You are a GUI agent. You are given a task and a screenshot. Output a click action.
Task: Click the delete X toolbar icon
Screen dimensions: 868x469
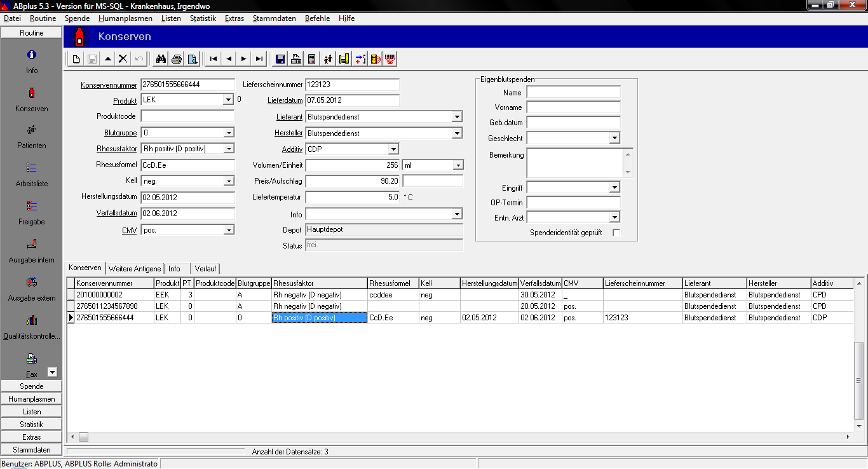click(x=123, y=59)
